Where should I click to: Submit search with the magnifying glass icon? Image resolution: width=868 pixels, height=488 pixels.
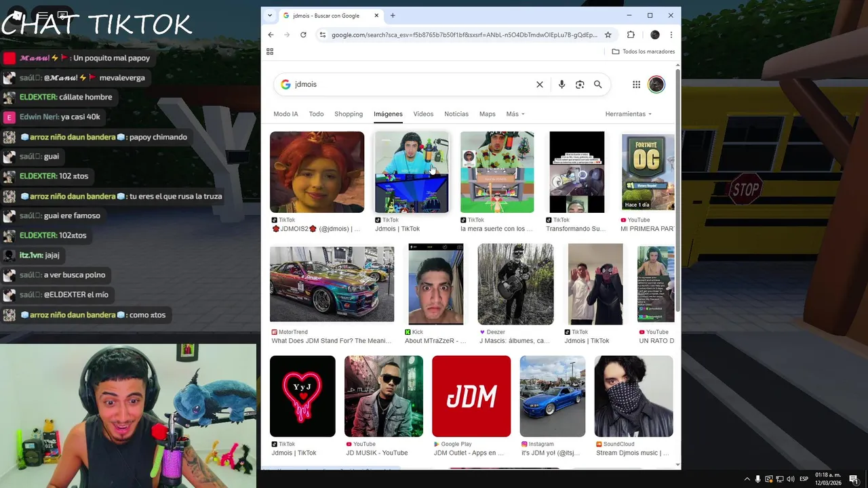tap(598, 84)
